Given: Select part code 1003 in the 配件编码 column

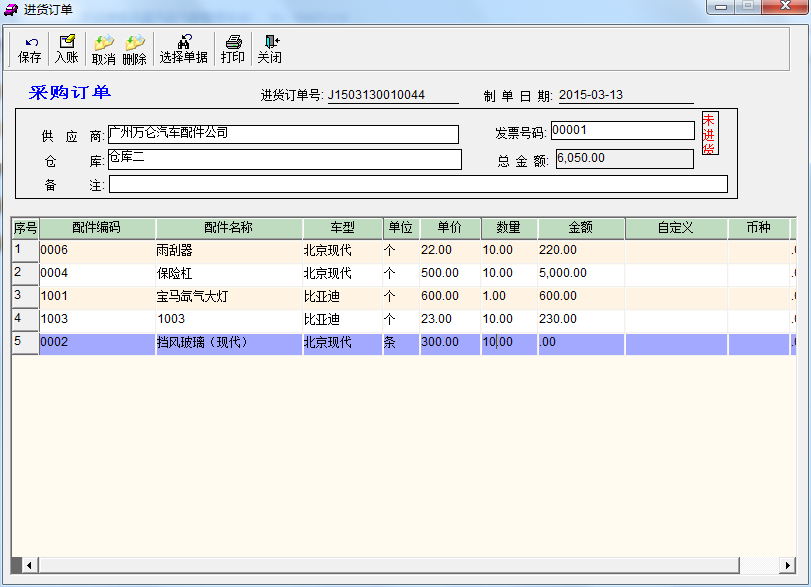Looking at the screenshot, I should point(97,319).
